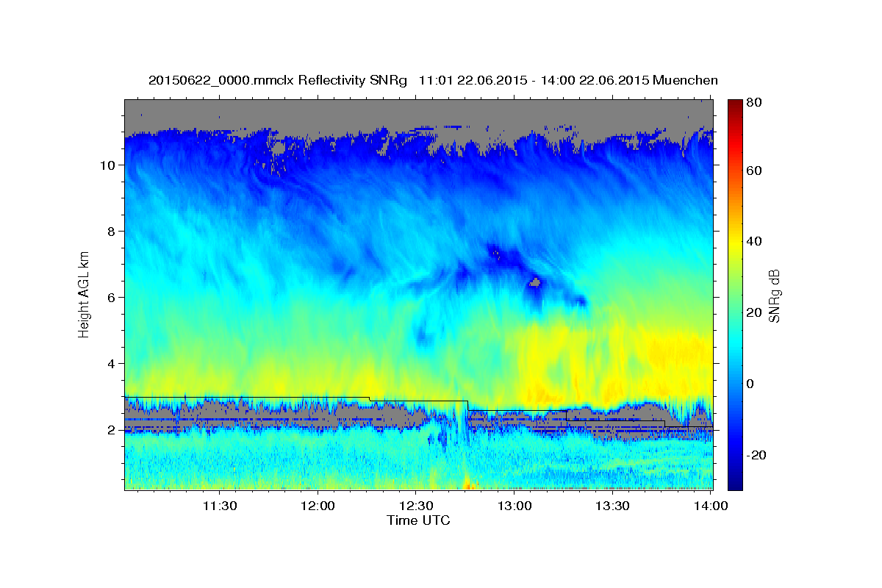This screenshot has width=882, height=588.
Task: Click the red-orange surface echo near 12:45
Action: pyautogui.click(x=468, y=484)
